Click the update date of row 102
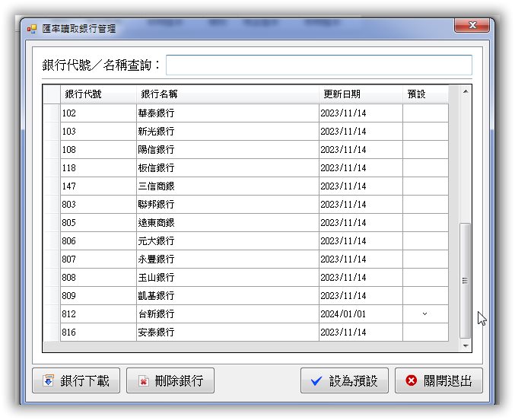 (x=361, y=113)
